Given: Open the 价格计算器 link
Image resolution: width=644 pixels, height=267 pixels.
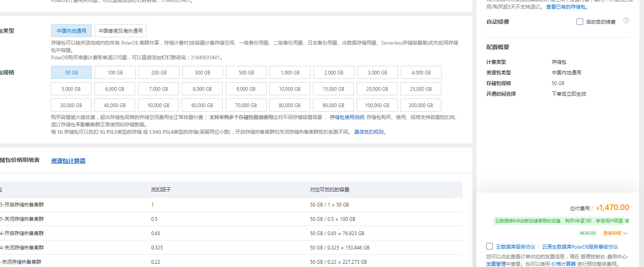Looking at the screenshot, I should (x=563, y=264).
